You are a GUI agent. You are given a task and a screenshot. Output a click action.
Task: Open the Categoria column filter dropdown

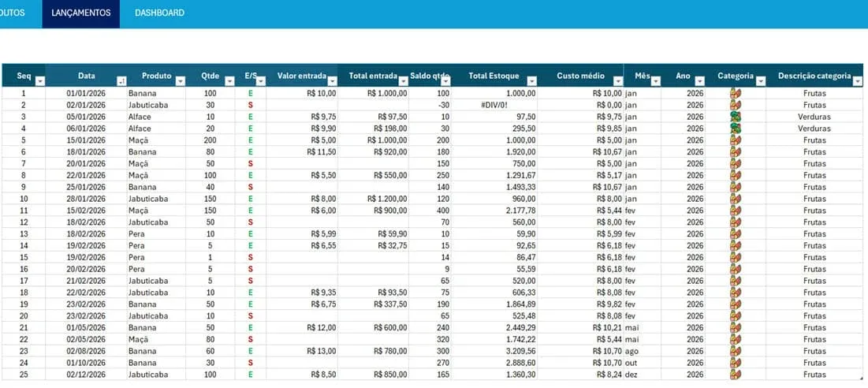click(x=761, y=81)
